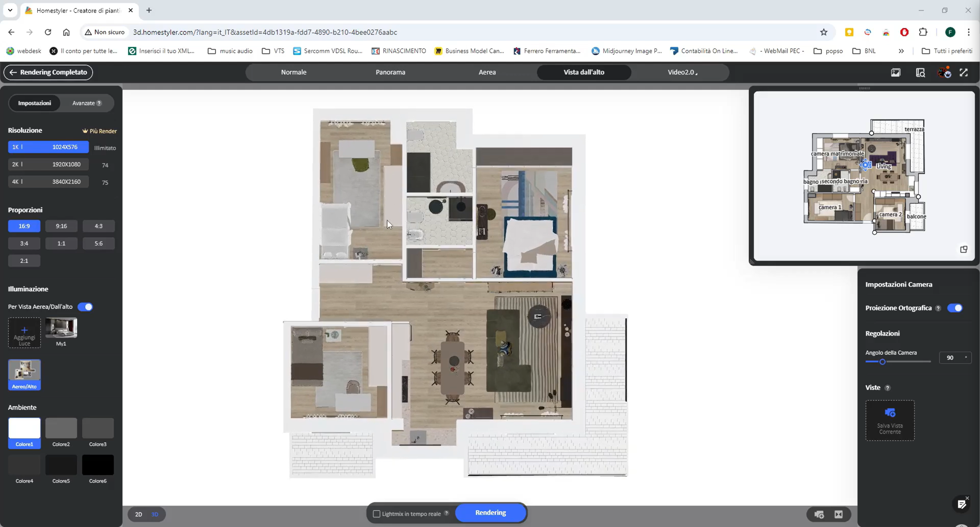The height and width of the screenshot is (527, 980).
Task: Click the camera angle value stepper arrow
Action: coord(966,357)
